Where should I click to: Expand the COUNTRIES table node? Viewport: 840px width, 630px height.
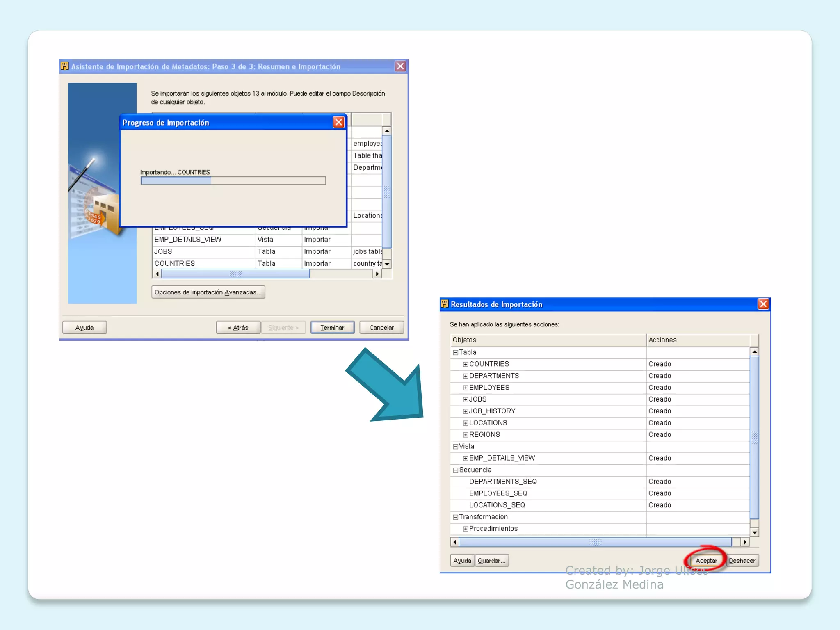(466, 364)
